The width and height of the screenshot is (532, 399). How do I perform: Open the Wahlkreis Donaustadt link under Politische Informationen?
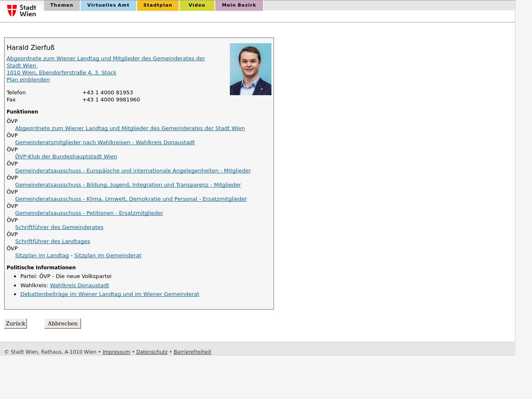(x=79, y=285)
